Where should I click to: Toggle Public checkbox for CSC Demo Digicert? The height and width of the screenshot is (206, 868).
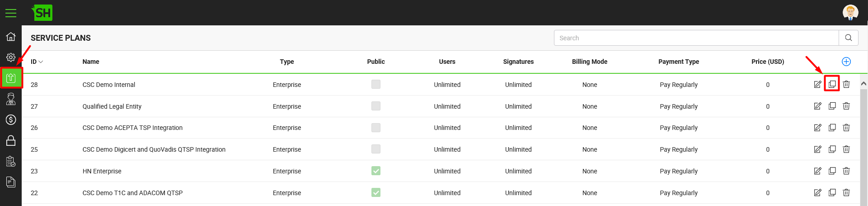tap(376, 149)
